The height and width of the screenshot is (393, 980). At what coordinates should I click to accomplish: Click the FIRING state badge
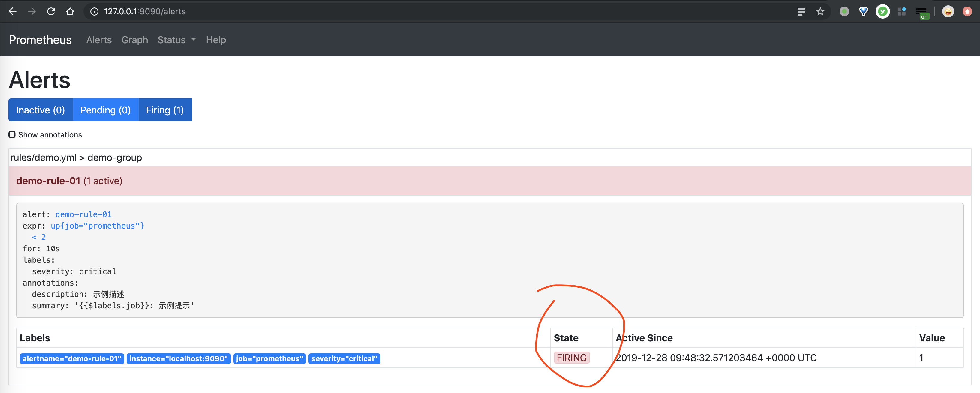[x=571, y=358]
